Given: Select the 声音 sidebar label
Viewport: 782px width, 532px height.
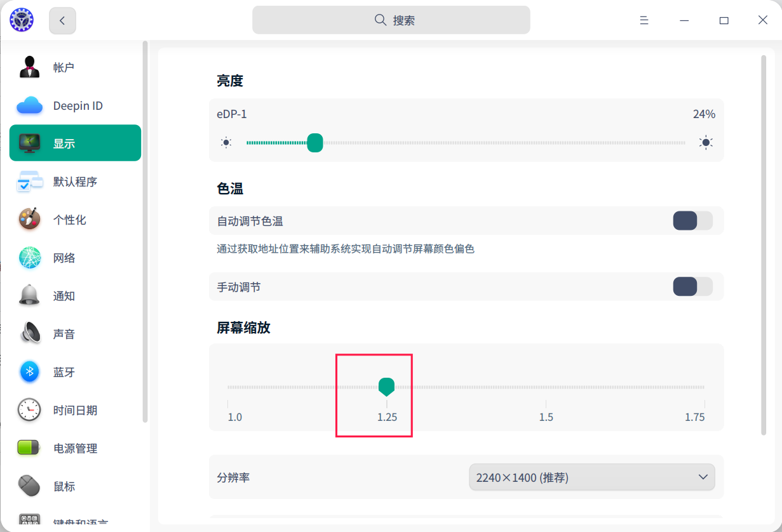Looking at the screenshot, I should [64, 334].
